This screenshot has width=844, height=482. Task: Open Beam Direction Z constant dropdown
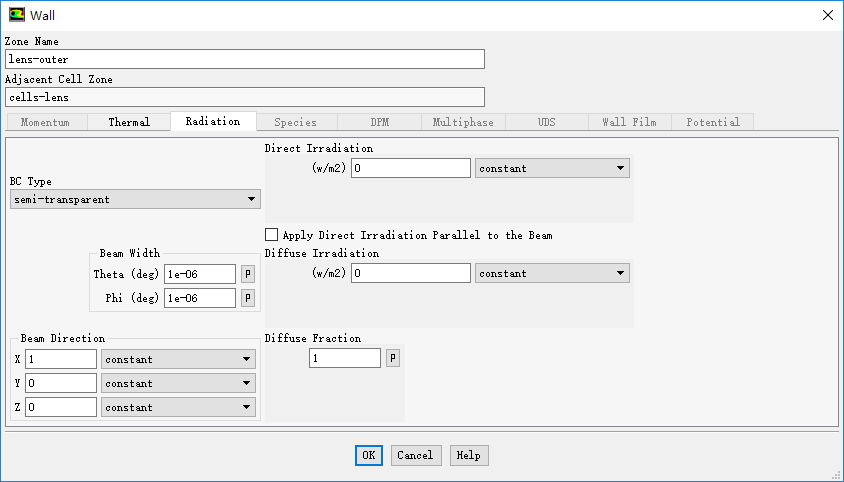178,407
